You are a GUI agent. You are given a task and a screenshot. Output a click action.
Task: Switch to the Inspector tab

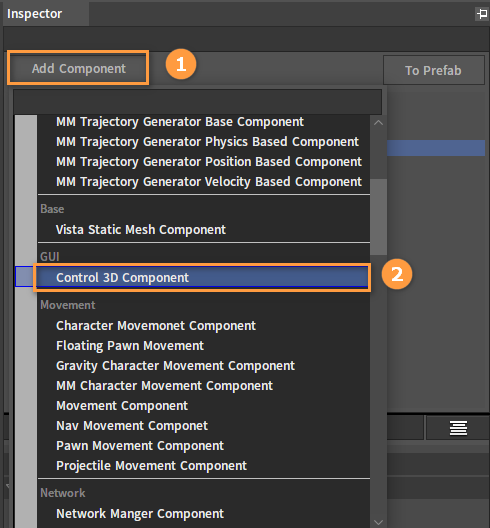coord(34,14)
